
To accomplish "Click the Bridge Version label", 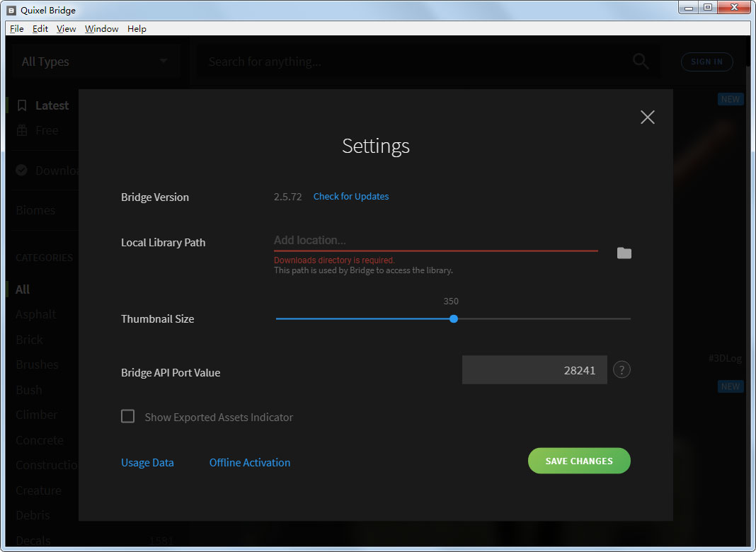I will click(x=155, y=197).
